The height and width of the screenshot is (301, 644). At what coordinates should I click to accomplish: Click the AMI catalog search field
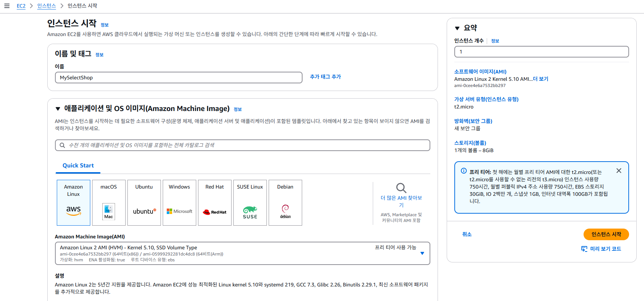point(242,145)
